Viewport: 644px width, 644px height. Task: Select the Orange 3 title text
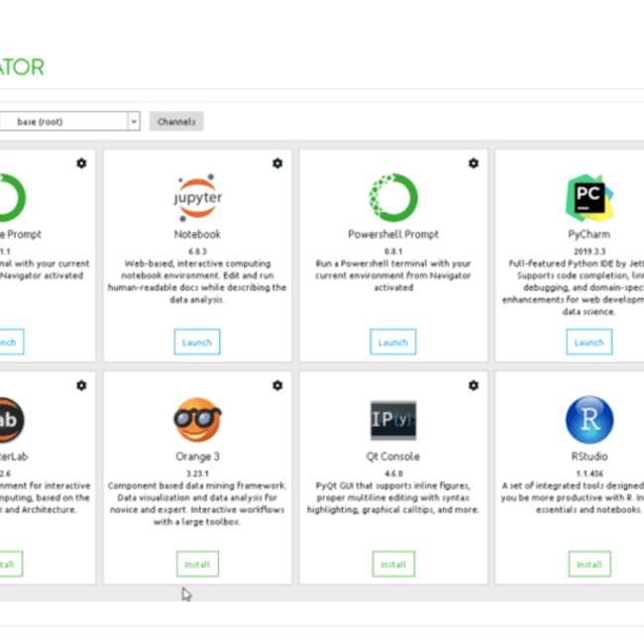point(197,457)
